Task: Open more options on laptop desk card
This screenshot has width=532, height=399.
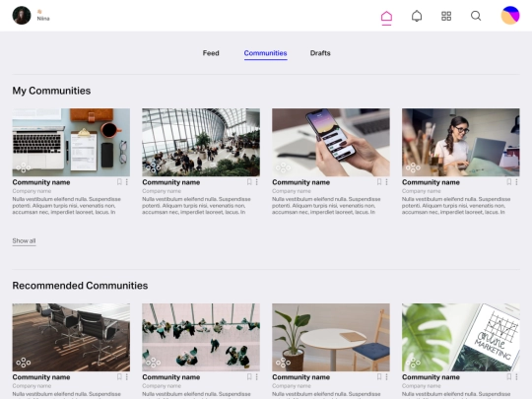Action: [127, 182]
